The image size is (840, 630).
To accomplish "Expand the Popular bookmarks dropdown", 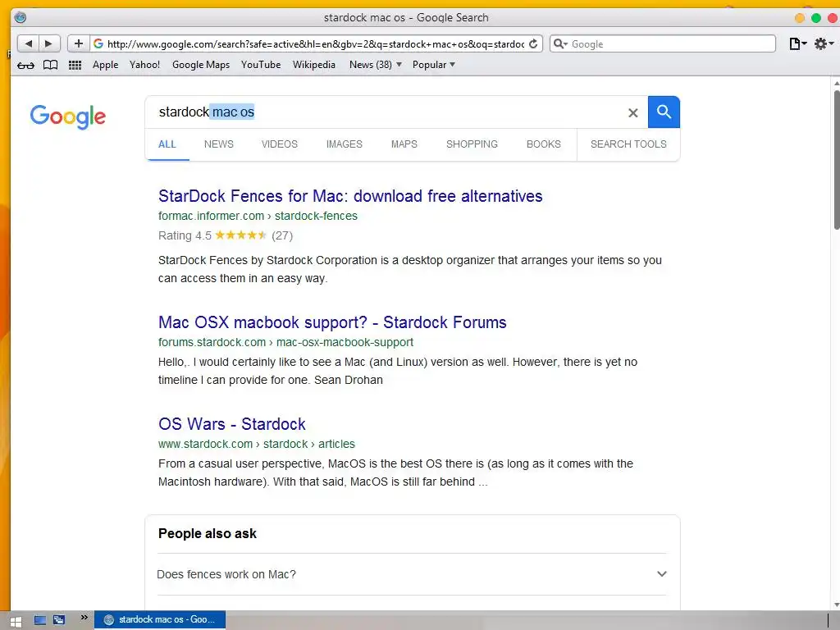I will point(434,65).
